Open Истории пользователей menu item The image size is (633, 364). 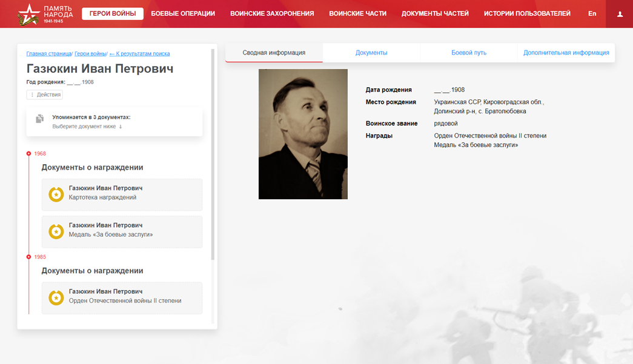click(x=527, y=14)
